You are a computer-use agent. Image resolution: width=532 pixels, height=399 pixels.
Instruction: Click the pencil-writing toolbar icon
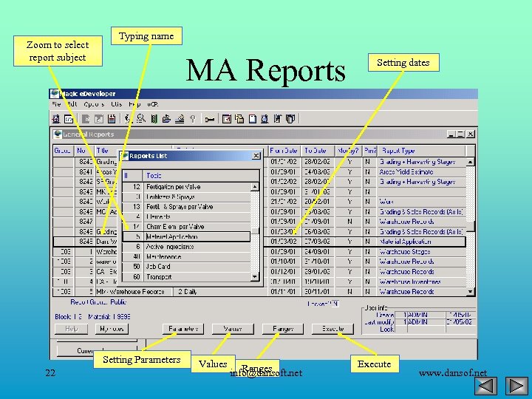[180, 119]
